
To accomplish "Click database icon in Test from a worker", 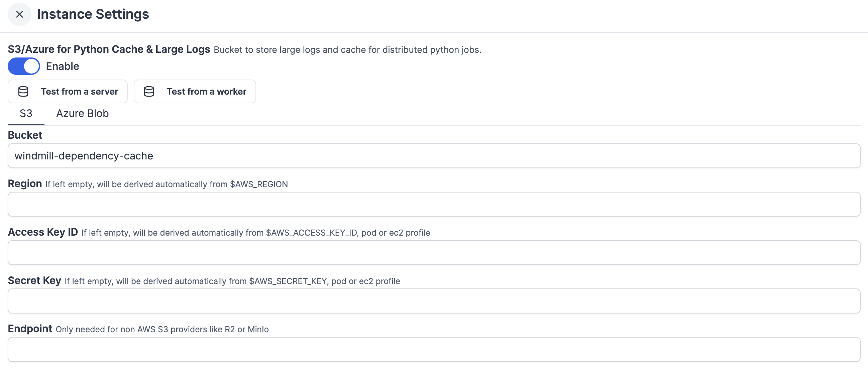I will click(149, 91).
